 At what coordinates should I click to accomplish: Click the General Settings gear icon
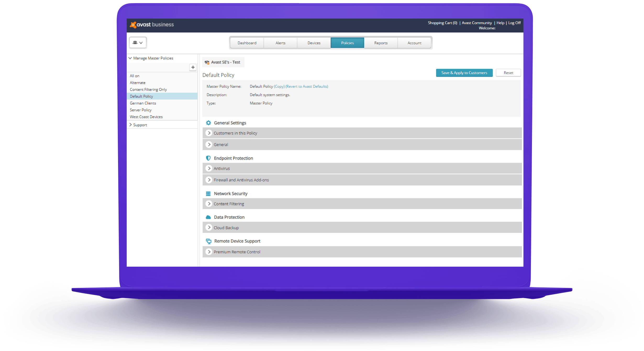pos(208,123)
